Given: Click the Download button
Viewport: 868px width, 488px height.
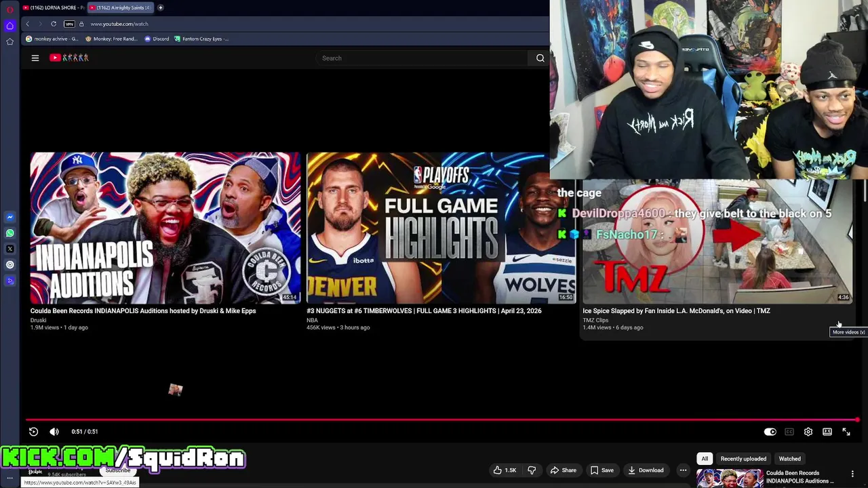Looking at the screenshot, I should 646,470.
